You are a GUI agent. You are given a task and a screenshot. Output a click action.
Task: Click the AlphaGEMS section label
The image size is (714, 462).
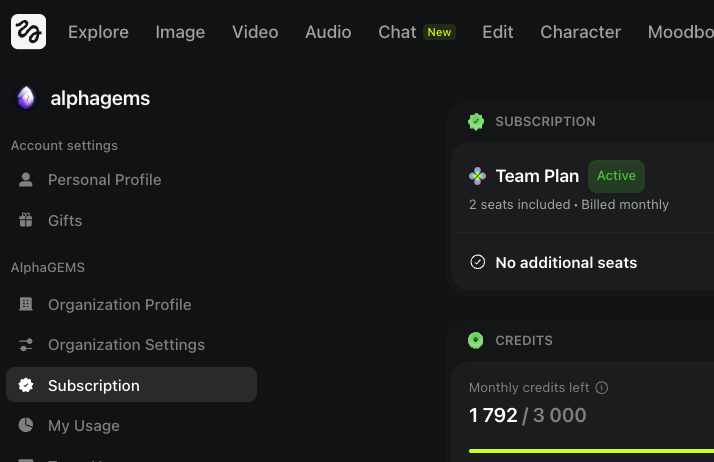click(x=48, y=268)
